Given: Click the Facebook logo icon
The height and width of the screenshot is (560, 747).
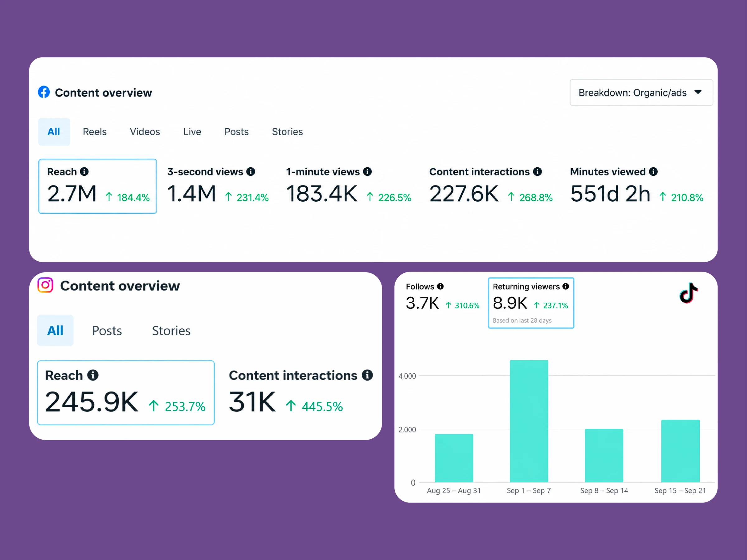Looking at the screenshot, I should 44,92.
